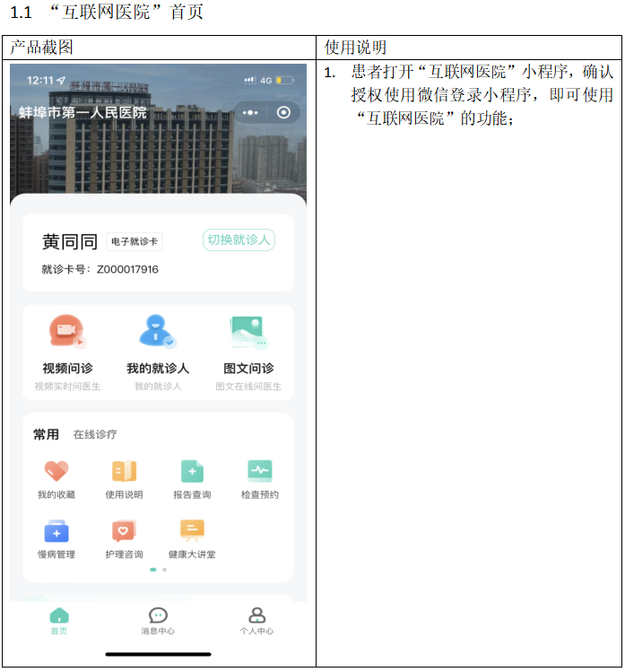
Task: Click the 产品截图 table header
Action: [41, 48]
